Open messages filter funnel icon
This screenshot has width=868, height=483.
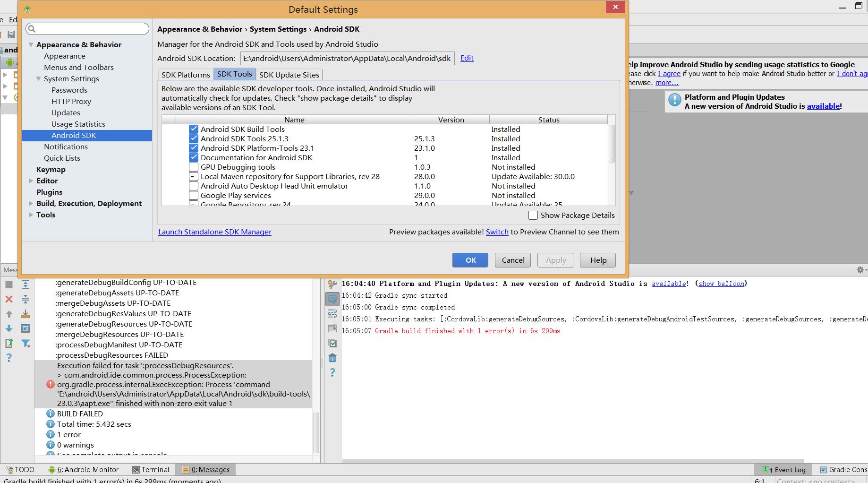pos(26,343)
